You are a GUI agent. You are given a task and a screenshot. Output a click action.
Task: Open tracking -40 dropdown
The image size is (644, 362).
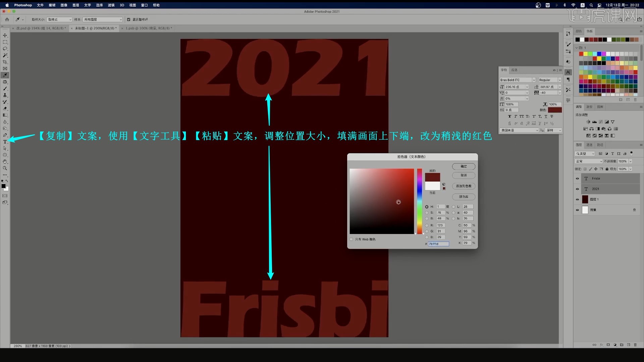pyautogui.click(x=560, y=93)
